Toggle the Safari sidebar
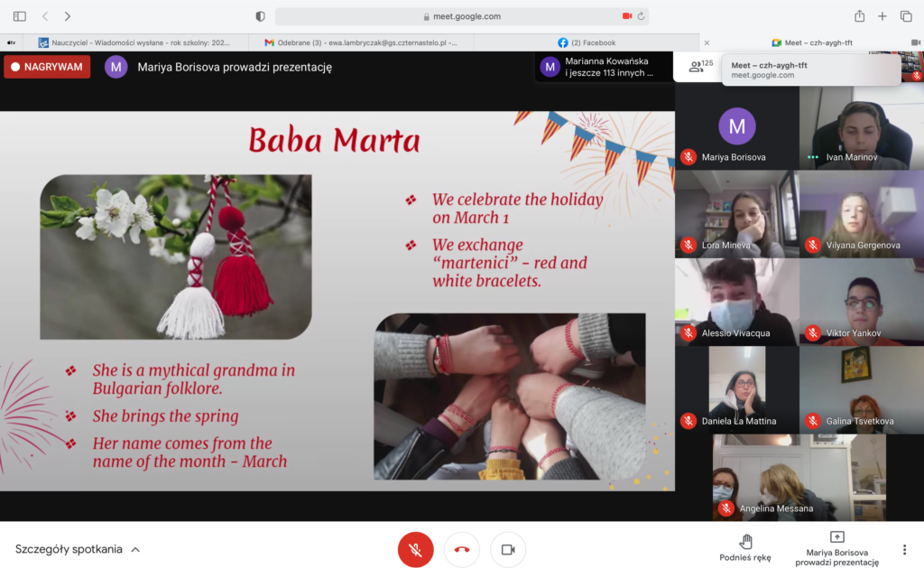The image size is (924, 578). tap(19, 16)
